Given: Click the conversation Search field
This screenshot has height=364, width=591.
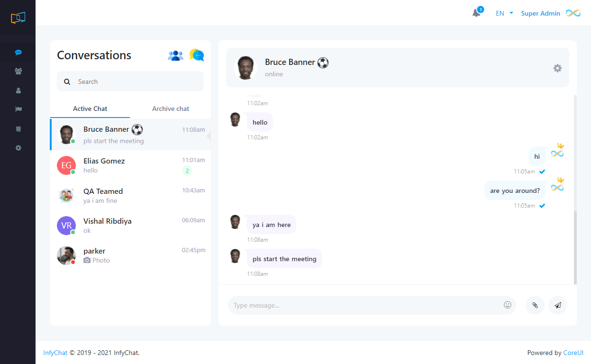Looking at the screenshot, I should [x=135, y=82].
